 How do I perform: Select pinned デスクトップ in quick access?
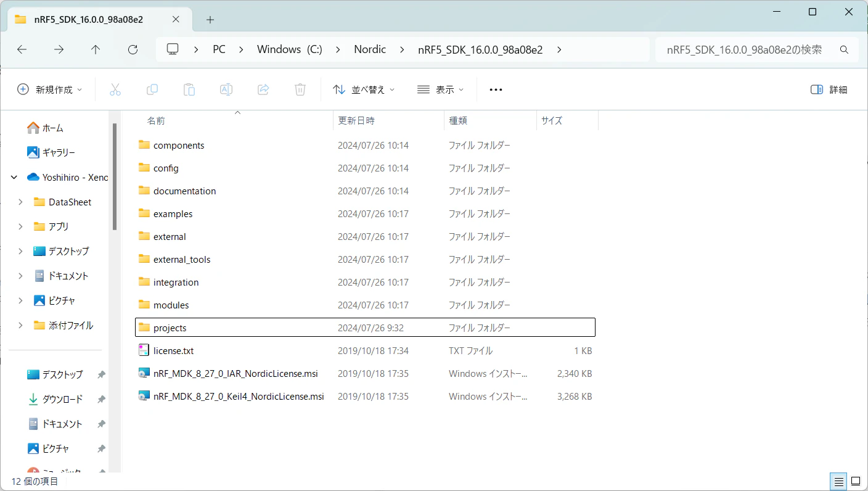(x=62, y=374)
